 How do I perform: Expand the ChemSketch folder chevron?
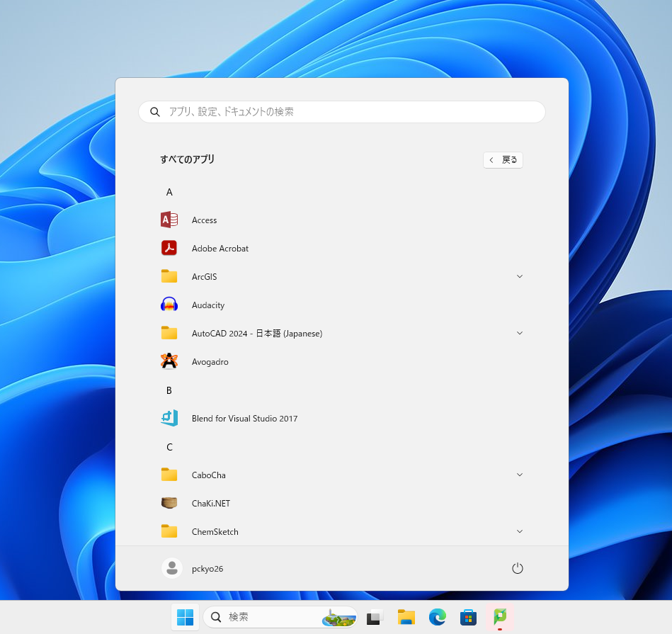tap(520, 531)
